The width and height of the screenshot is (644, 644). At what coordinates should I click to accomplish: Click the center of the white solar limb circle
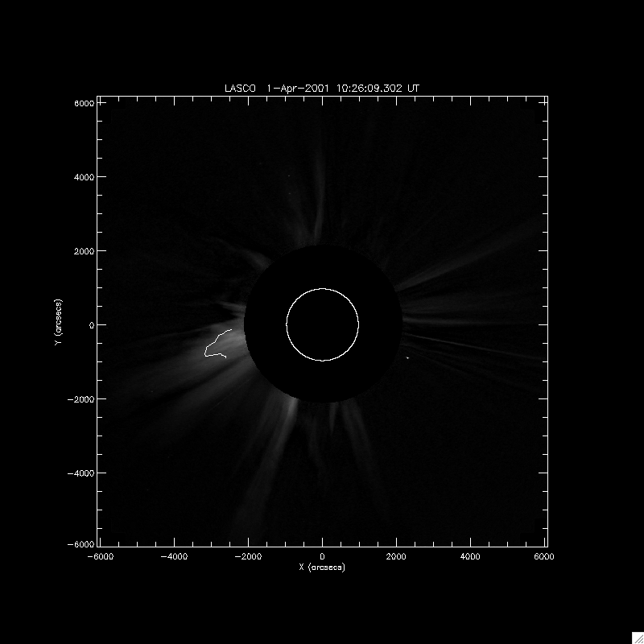[322, 324]
